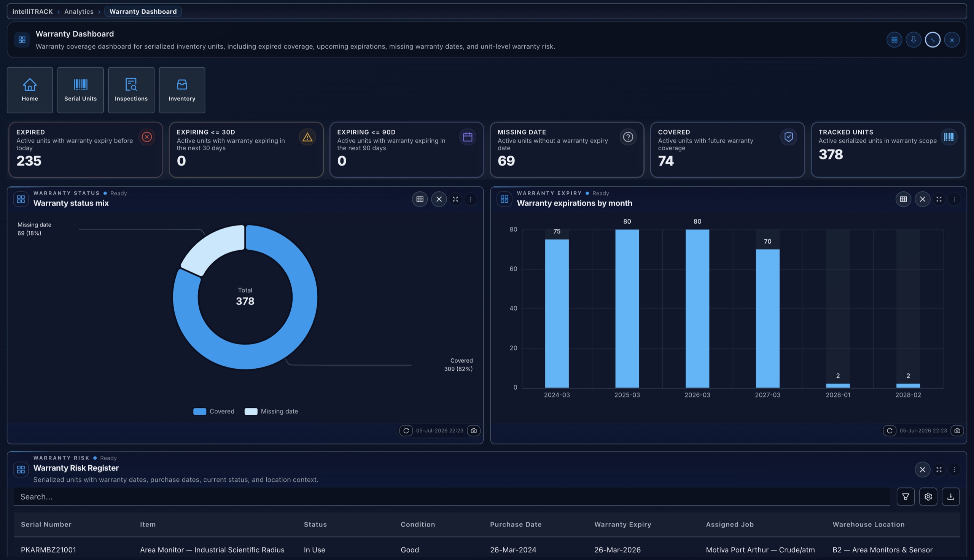Click the barcode icon on Tracked Units card
This screenshot has width=974, height=560.
[x=949, y=137]
